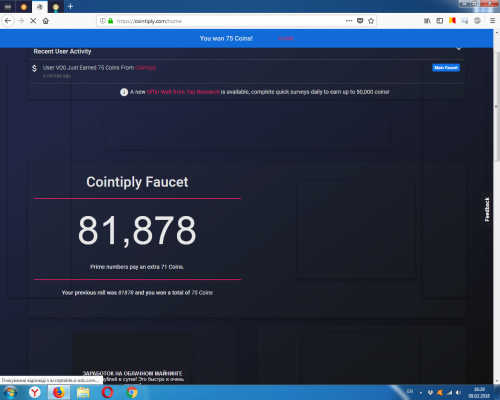Launch Opera from the taskbar
500x400 pixels.
point(107,392)
